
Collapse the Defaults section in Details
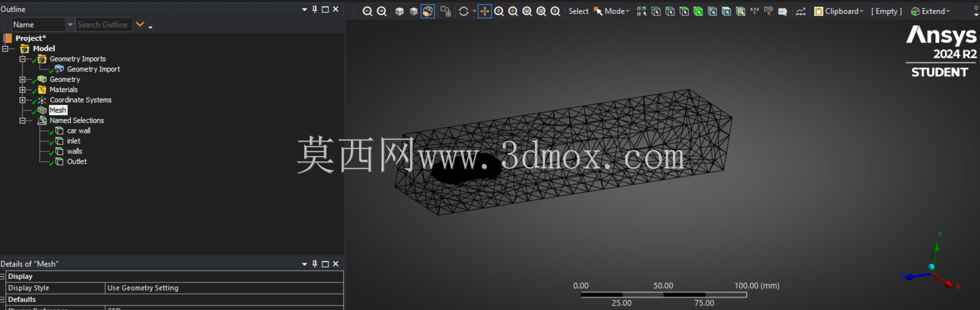tap(2, 299)
